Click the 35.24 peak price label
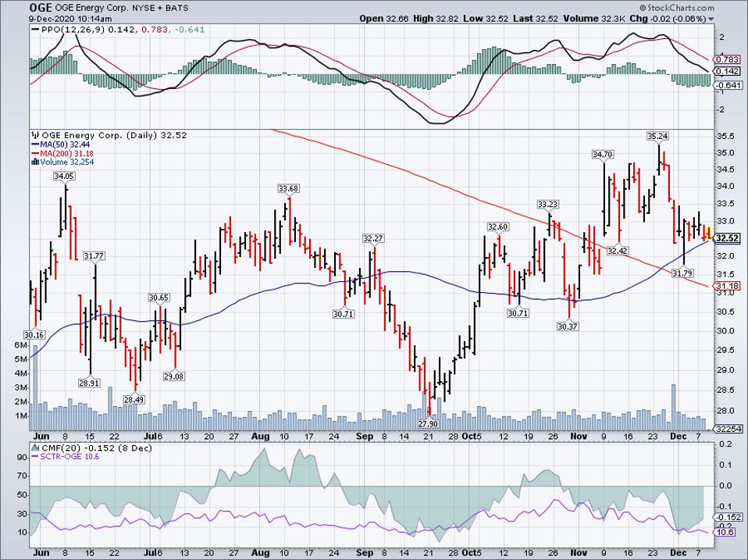The image size is (748, 560). 657,137
